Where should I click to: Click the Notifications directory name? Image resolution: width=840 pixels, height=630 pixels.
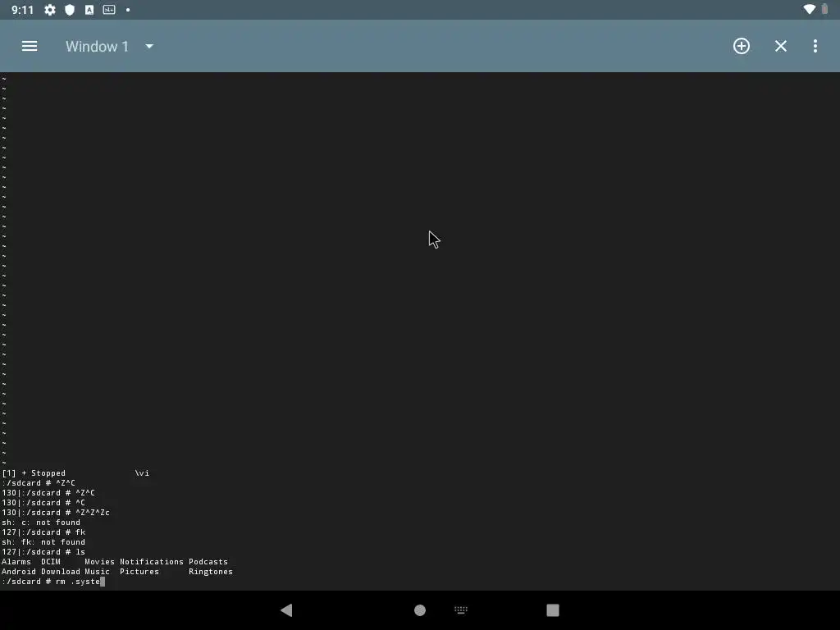tap(152, 561)
